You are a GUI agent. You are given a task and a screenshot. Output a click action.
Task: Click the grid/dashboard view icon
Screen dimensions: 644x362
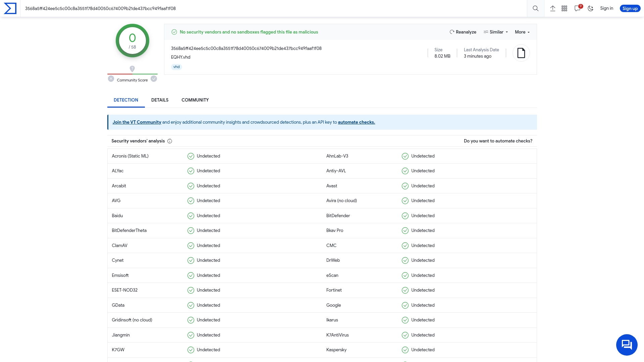click(x=565, y=8)
